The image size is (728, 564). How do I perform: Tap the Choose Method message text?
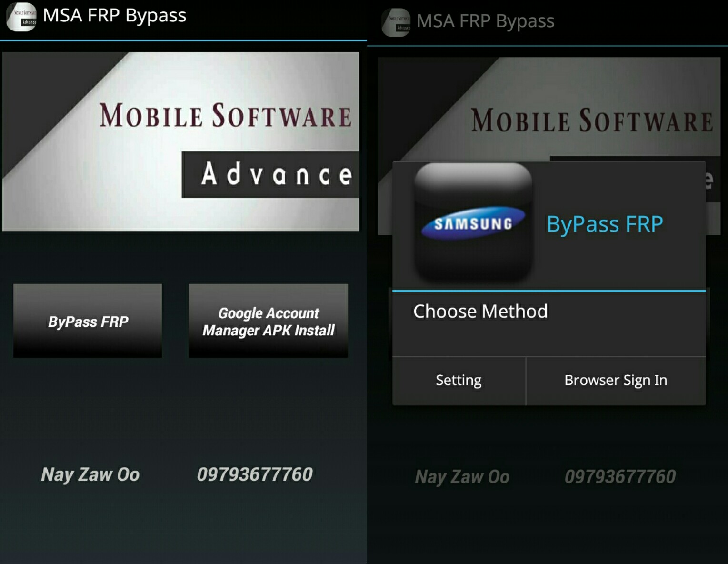tap(480, 312)
